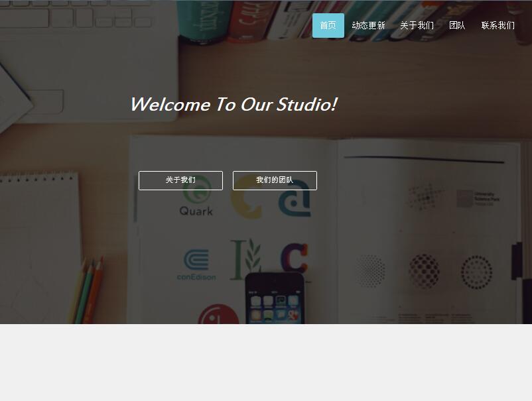Go to 动态更新 in the top menu
Viewport: 532px width, 401px height.
coord(368,25)
